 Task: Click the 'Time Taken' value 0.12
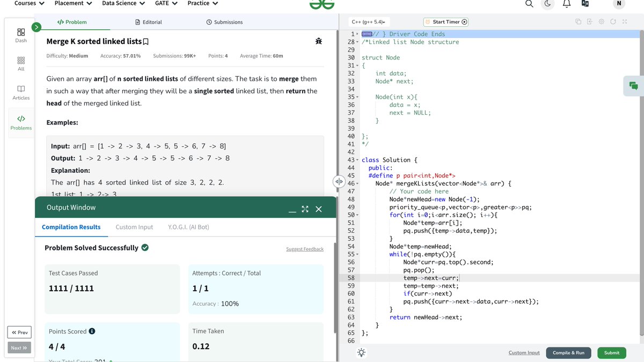coord(201,346)
